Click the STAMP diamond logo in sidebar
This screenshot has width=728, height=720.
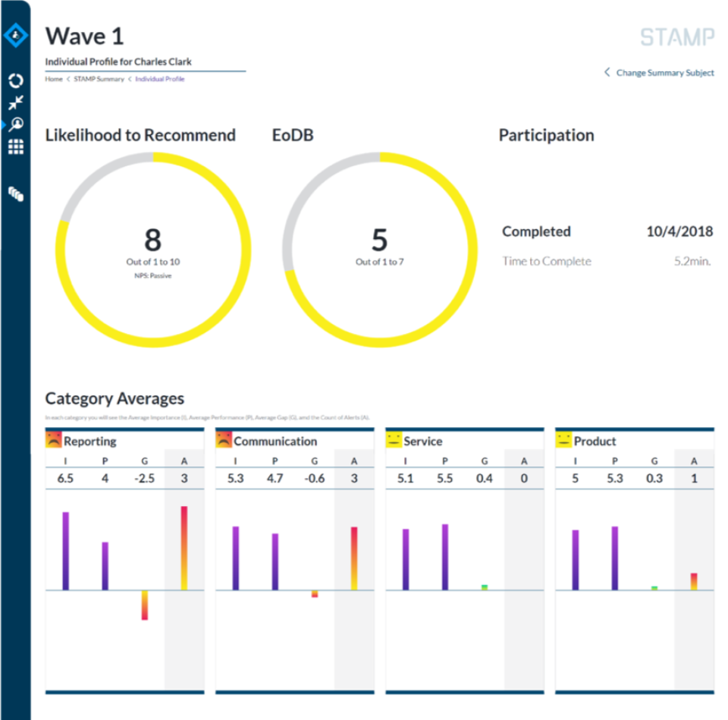coord(17,34)
